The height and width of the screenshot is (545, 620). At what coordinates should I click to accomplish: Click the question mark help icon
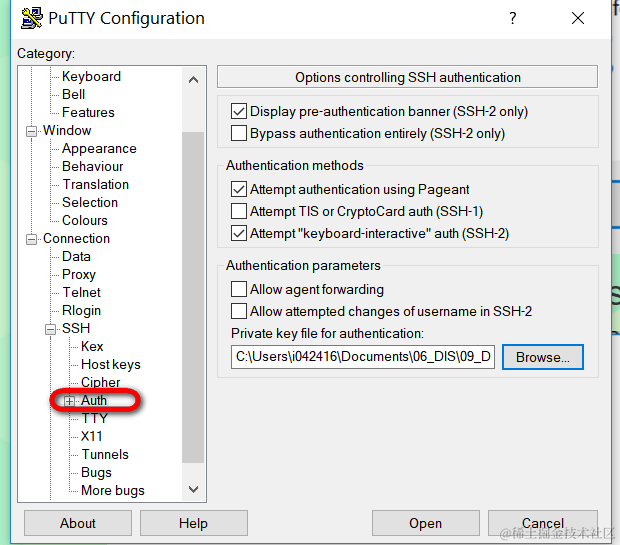pos(512,18)
